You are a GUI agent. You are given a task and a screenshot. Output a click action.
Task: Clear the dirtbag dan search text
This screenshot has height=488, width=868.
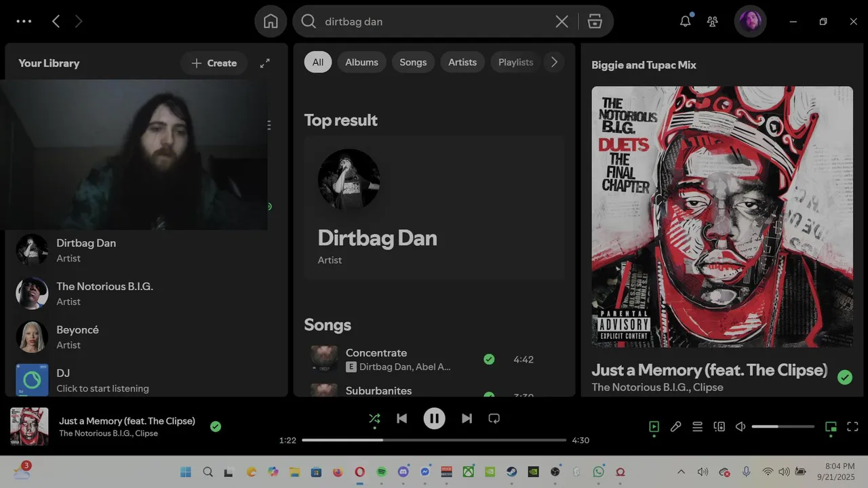click(561, 22)
